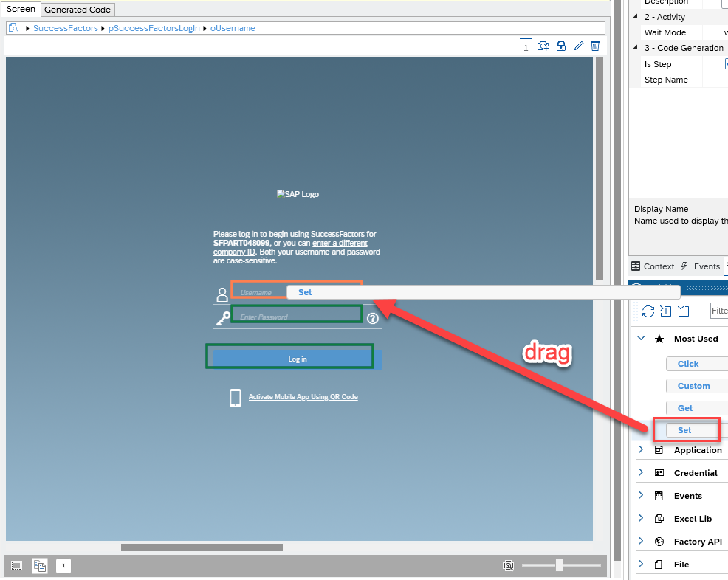This screenshot has width=728, height=580.
Task: Click 'Activate Mobile App Using QR Code' link
Action: point(303,397)
